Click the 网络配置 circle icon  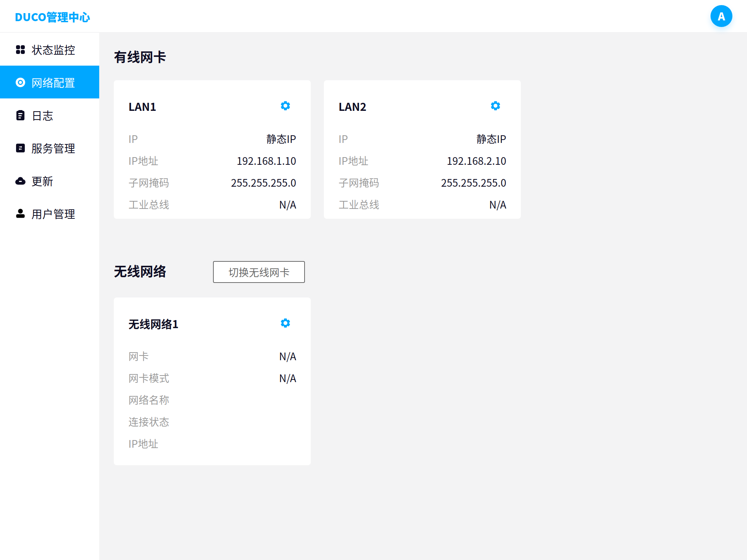(x=20, y=83)
